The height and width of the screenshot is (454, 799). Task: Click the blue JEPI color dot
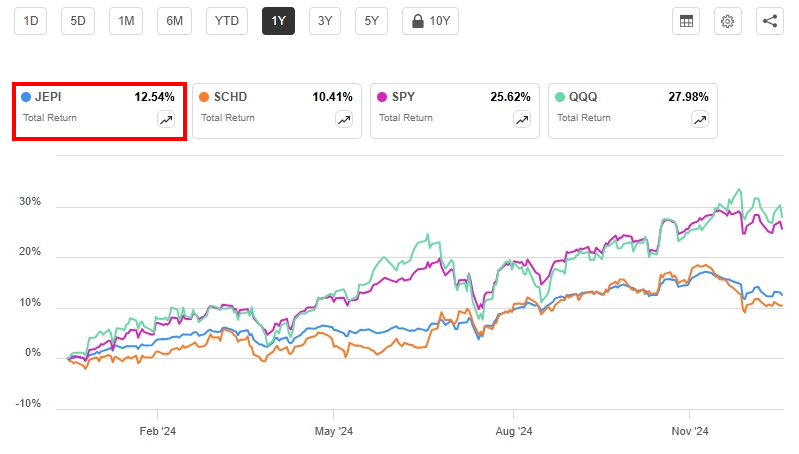click(26, 97)
